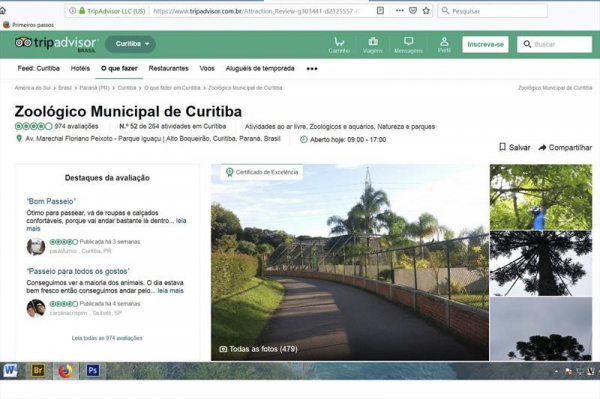Screen dimensions: 600x399
Task: Open the Voos tab
Action: pos(207,68)
